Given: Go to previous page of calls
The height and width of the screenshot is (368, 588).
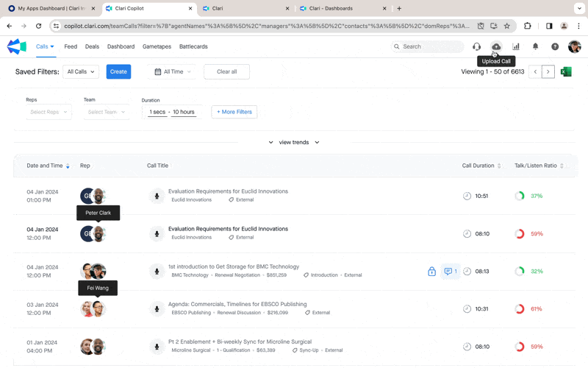Looking at the screenshot, I should pyautogui.click(x=535, y=71).
